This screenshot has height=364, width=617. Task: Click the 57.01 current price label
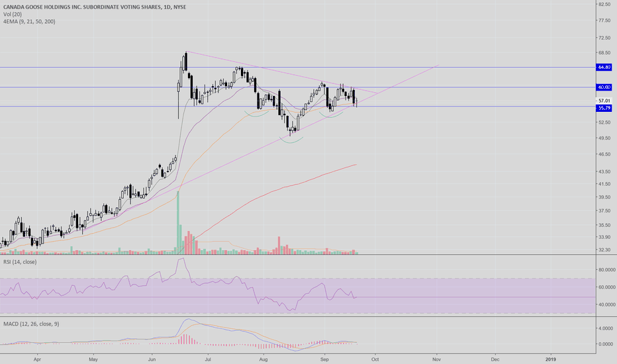click(x=604, y=101)
